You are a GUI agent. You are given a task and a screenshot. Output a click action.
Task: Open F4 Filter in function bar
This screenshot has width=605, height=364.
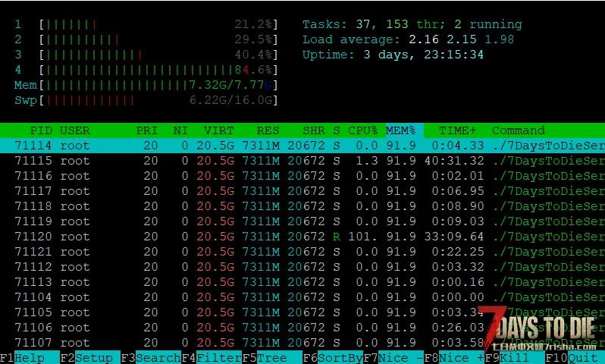coord(212,358)
